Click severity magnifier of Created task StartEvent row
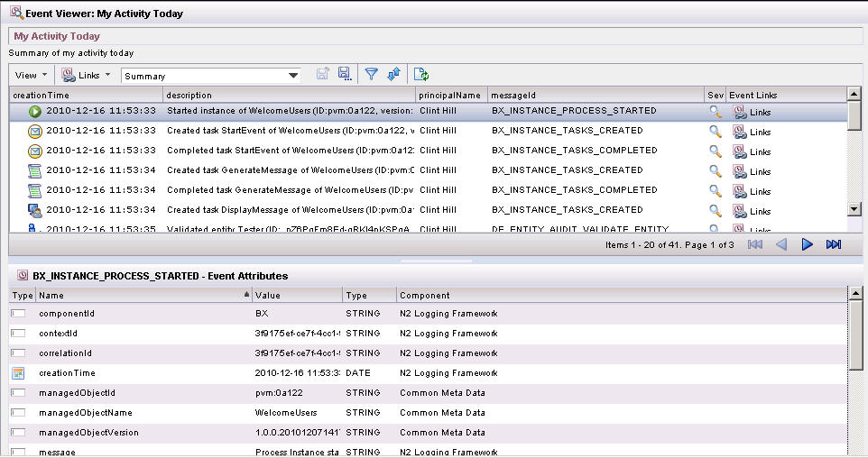The height and width of the screenshot is (458, 868). coord(716,131)
